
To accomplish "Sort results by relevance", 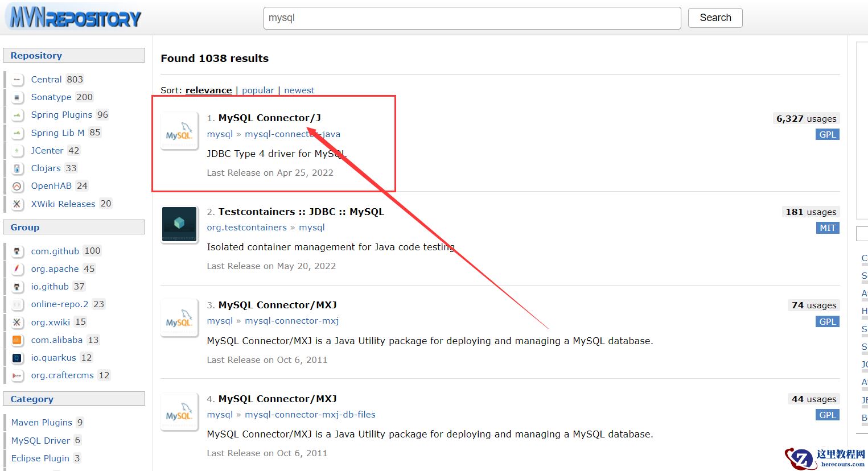I will 208,90.
